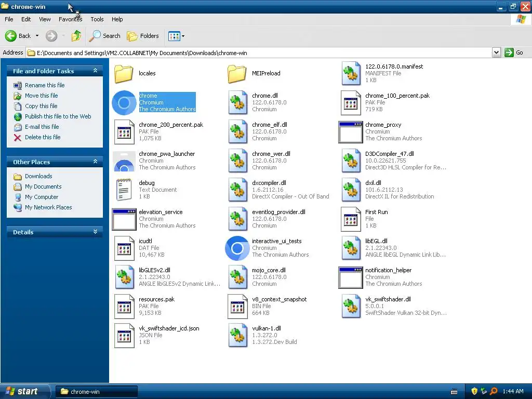Select the chrome_pwa_launcher icon
The height and width of the screenshot is (399, 532).
pos(124,161)
